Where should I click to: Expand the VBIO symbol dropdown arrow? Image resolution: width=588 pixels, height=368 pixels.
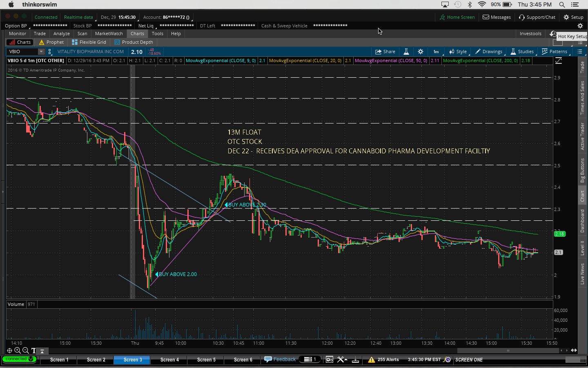[x=41, y=52]
